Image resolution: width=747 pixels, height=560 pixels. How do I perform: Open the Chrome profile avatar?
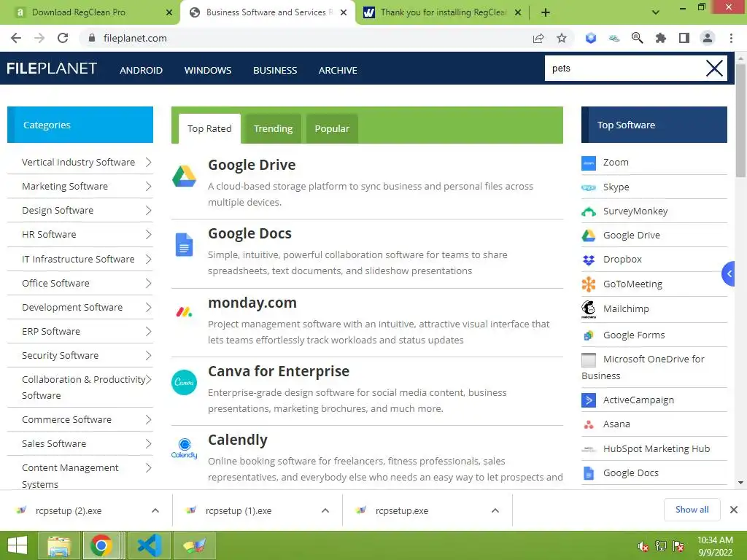(x=708, y=38)
